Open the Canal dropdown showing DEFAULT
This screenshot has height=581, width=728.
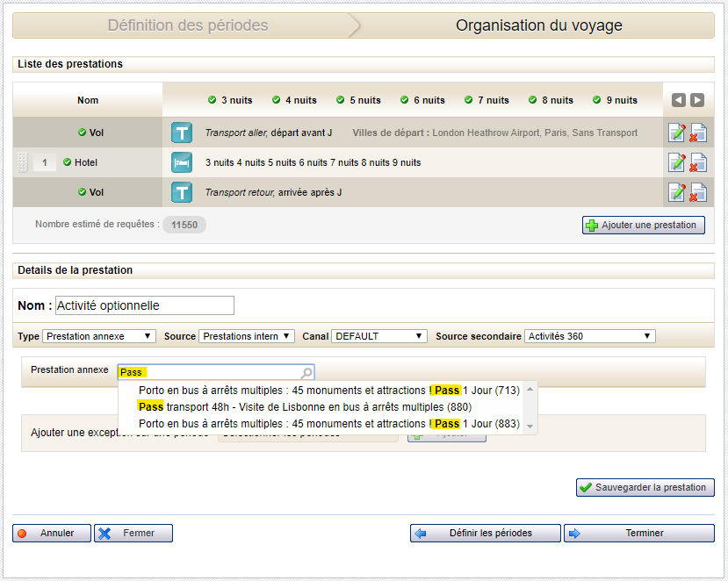pos(379,336)
